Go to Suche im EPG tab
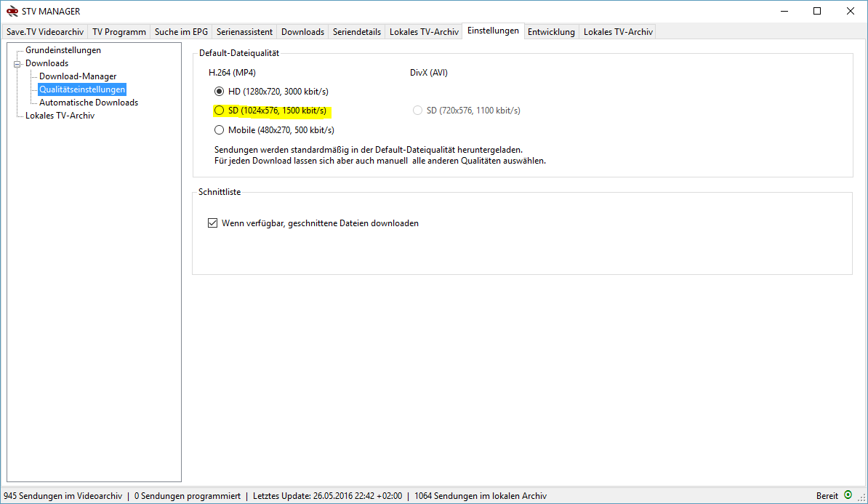The image size is (868, 504). pos(181,32)
